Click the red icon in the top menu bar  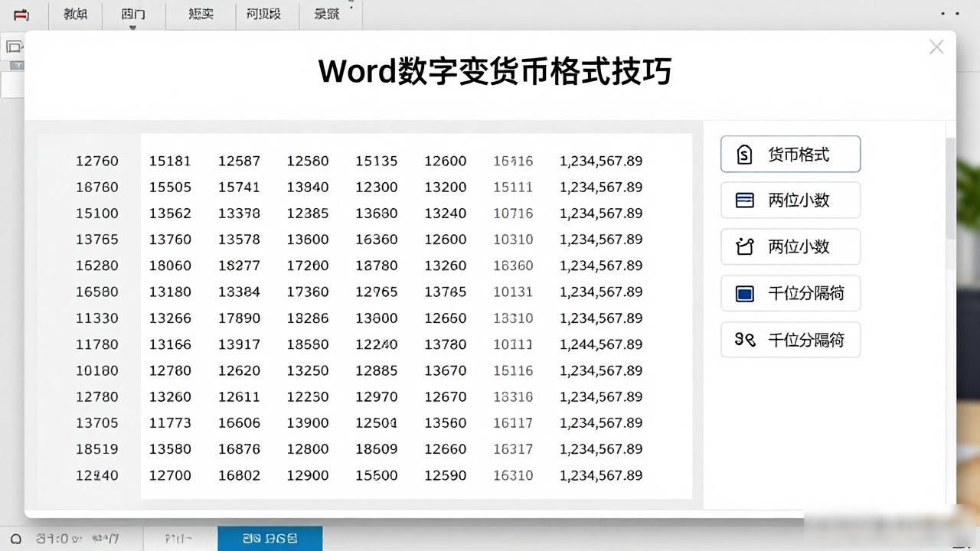(21, 15)
